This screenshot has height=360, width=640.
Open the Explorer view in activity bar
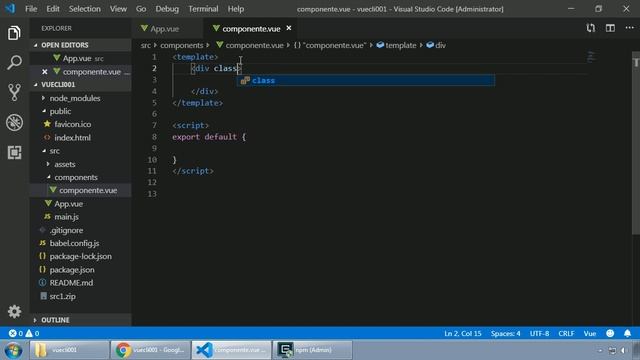tap(14, 33)
